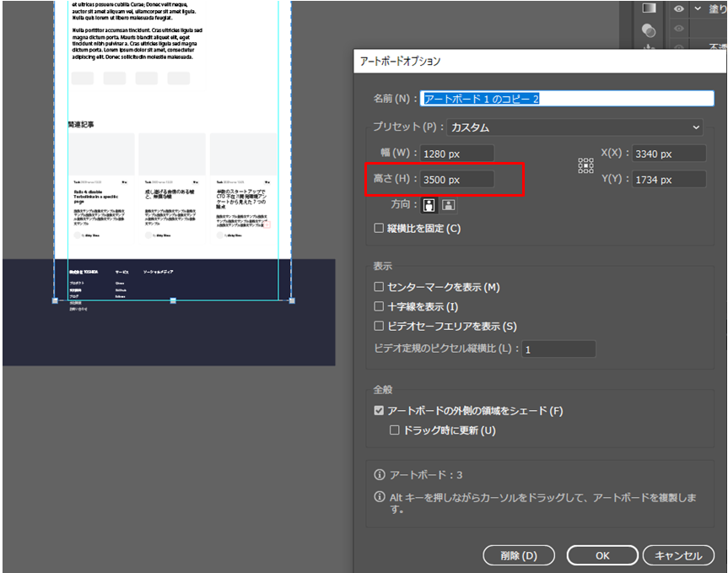
Task: Click the ビデオ定規のピクセル縦横比 field
Action: [559, 349]
